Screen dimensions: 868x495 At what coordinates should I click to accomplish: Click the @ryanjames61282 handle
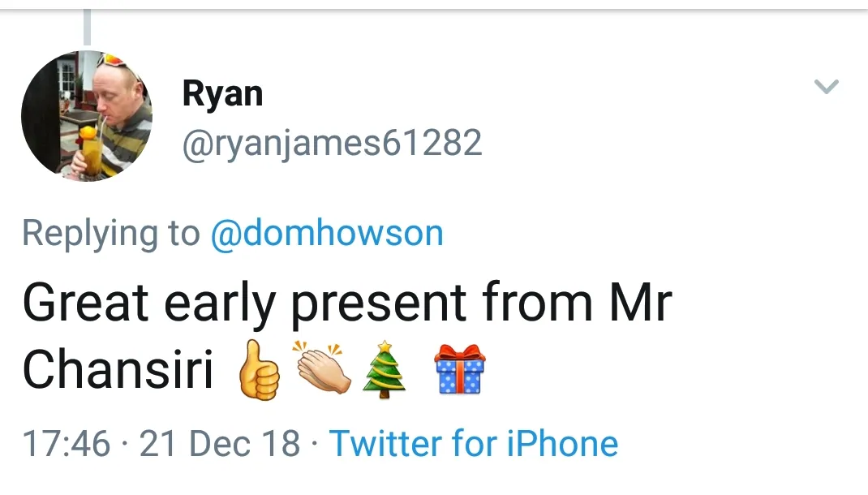point(333,144)
